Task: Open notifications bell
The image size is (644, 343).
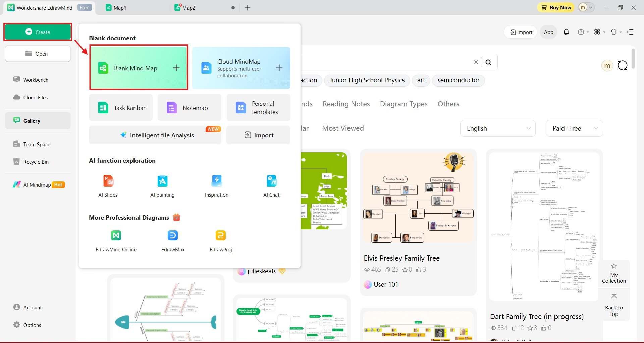Action: [566, 32]
